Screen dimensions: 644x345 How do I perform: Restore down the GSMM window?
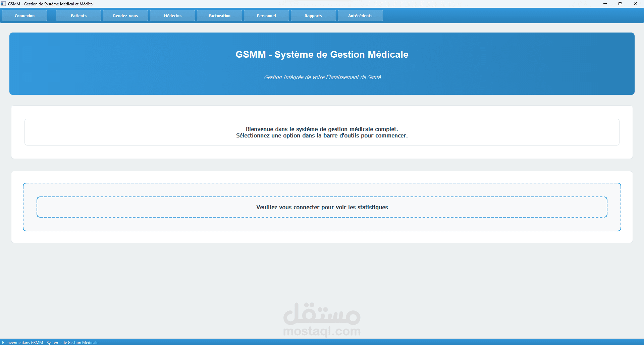click(620, 4)
